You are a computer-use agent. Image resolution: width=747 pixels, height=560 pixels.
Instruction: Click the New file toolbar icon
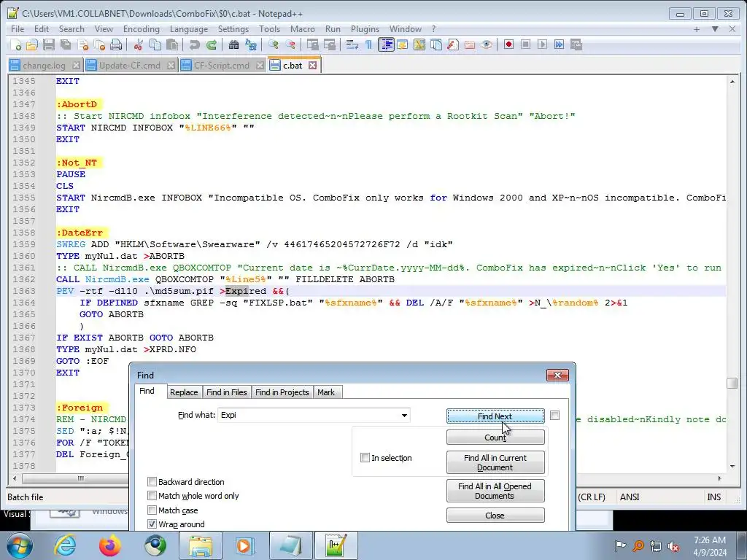click(x=15, y=44)
